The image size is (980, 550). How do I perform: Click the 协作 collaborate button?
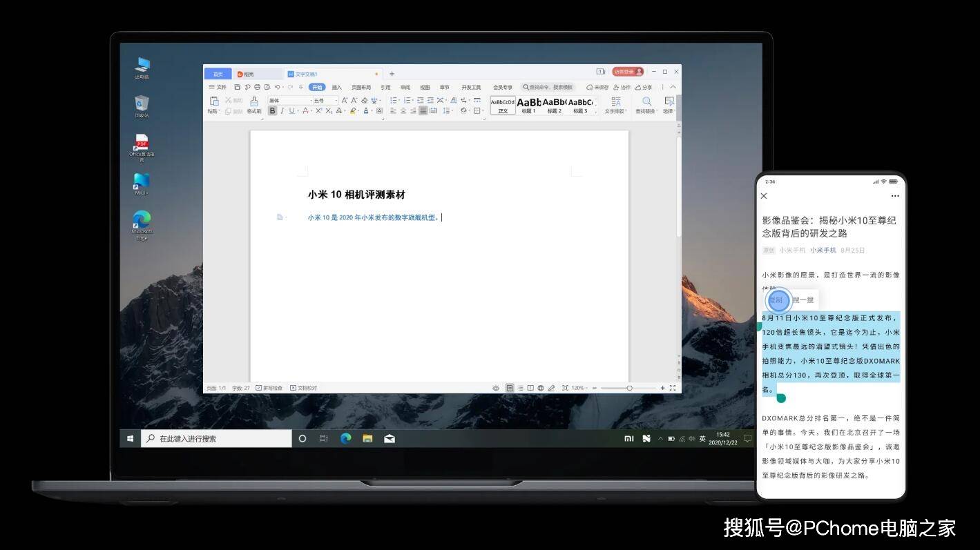622,87
